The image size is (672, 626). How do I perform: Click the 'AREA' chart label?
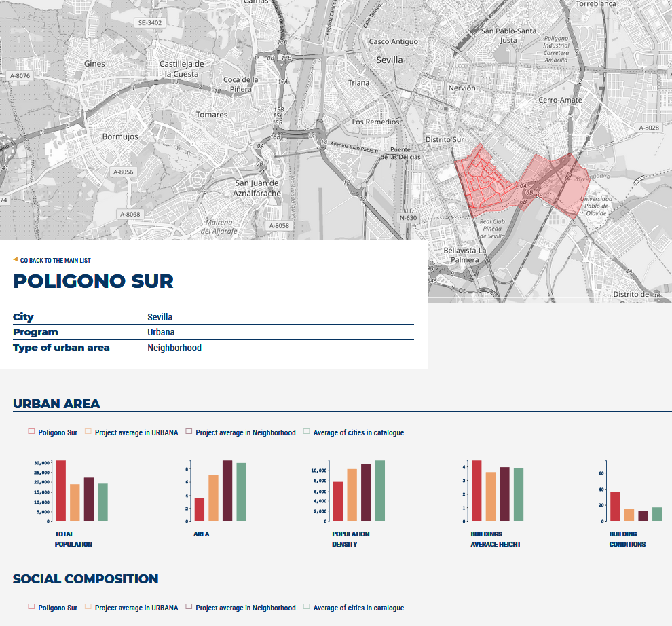coord(202,534)
